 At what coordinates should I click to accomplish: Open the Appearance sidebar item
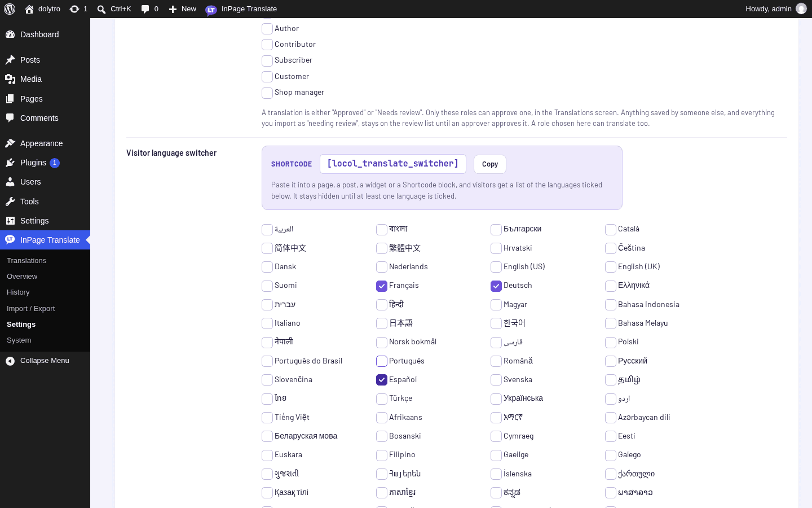pos(45,143)
